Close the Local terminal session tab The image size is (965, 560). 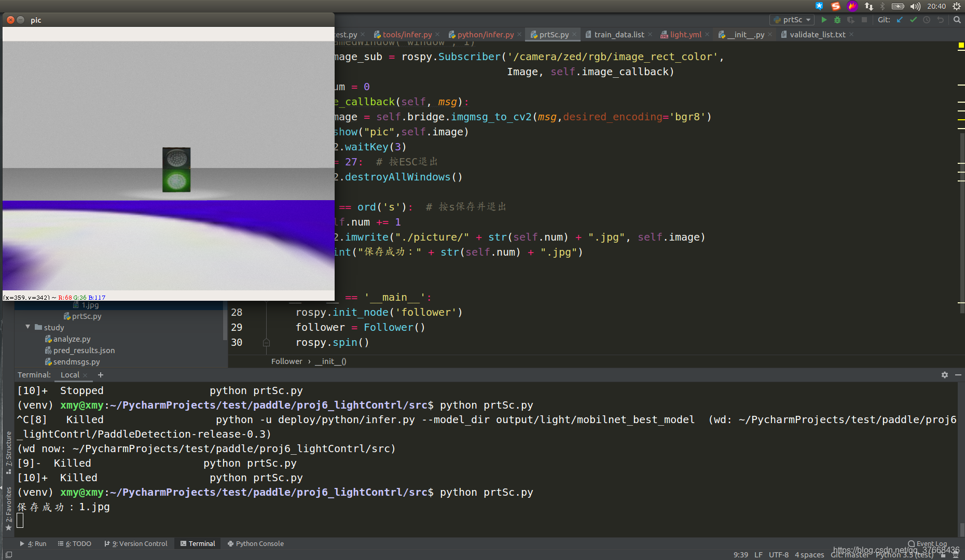(x=85, y=375)
